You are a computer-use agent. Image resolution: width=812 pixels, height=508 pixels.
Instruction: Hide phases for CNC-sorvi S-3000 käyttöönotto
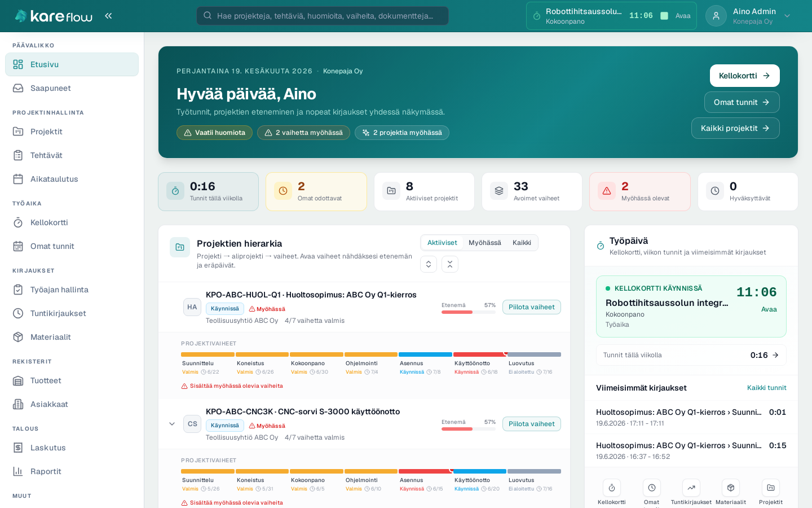[532, 424]
